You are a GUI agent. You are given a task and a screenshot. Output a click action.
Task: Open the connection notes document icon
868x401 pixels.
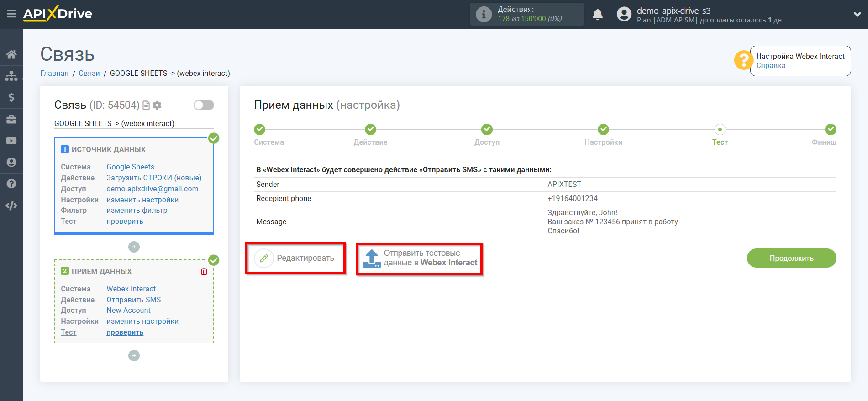click(x=146, y=106)
